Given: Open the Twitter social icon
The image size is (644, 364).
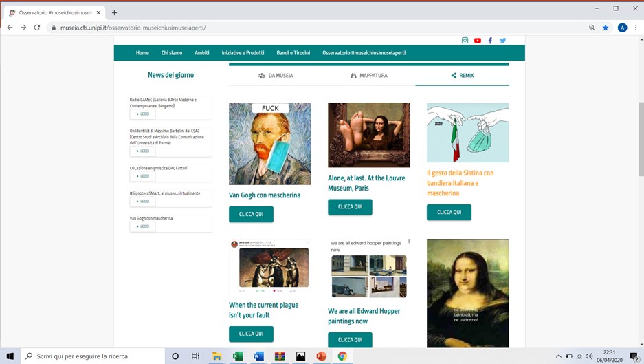Looking at the screenshot, I should pyautogui.click(x=502, y=41).
